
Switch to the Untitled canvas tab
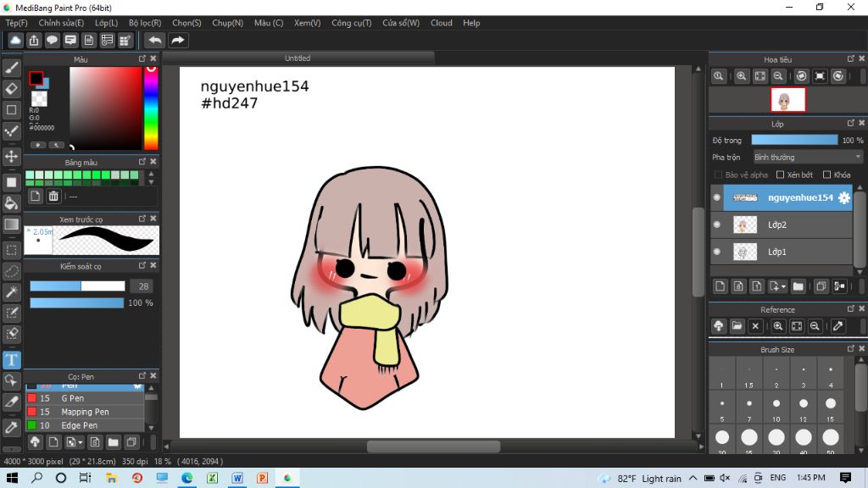coord(298,58)
